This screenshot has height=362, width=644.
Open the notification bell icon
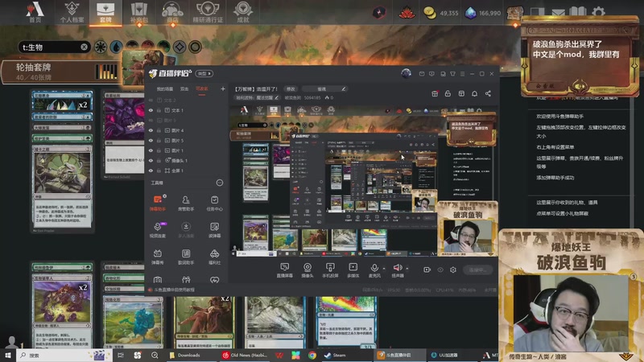coord(474,93)
